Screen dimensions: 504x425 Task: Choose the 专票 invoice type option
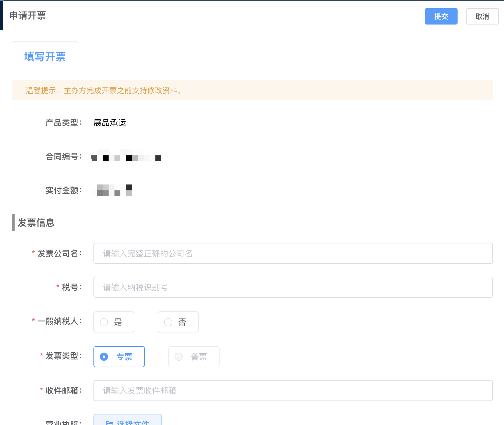click(x=119, y=357)
